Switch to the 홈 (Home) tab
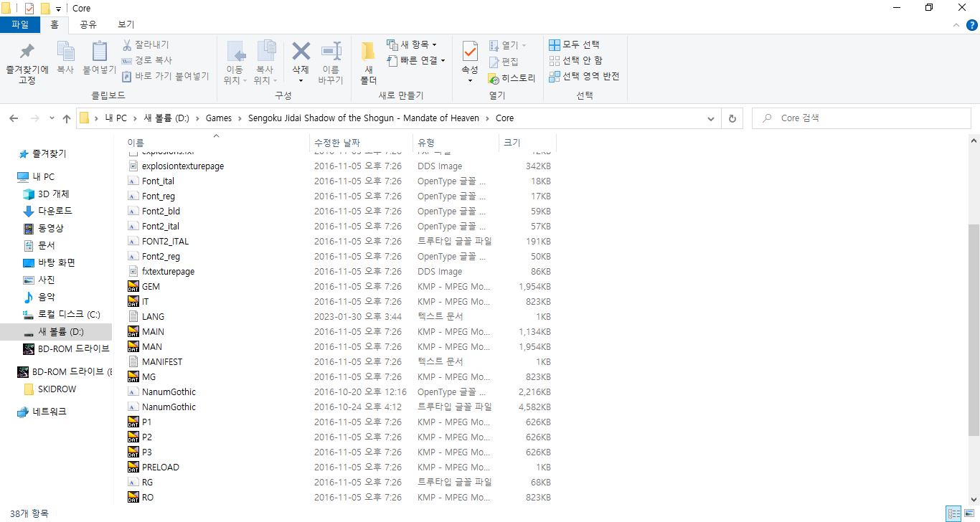The height and width of the screenshot is (522, 980). [54, 24]
